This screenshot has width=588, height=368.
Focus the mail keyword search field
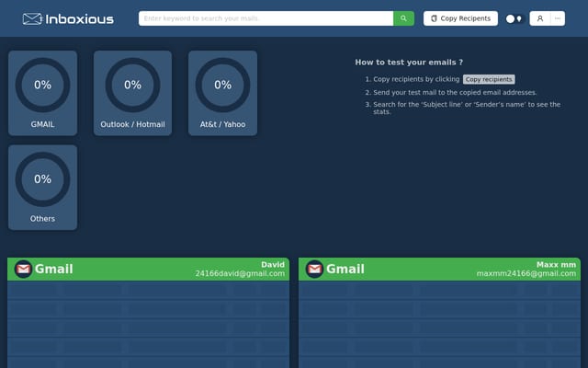[x=266, y=18]
